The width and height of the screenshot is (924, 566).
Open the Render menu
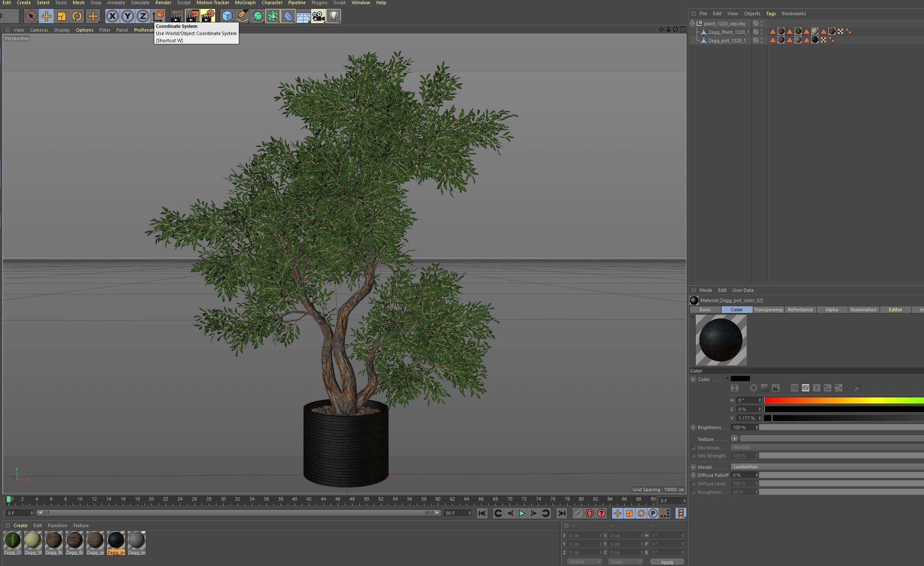click(x=163, y=3)
